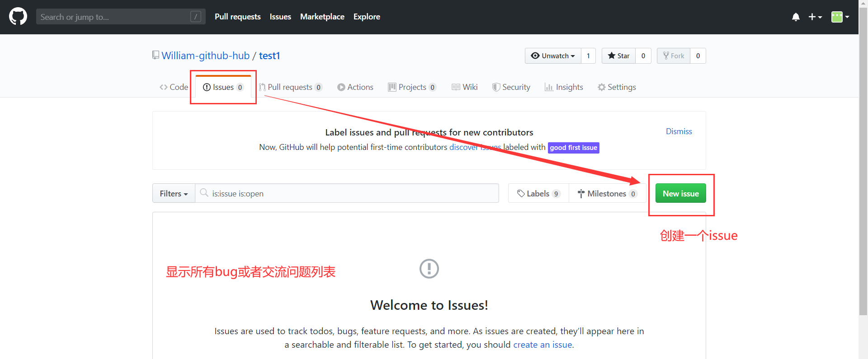Click the is:issue is:open search field

coord(347,193)
